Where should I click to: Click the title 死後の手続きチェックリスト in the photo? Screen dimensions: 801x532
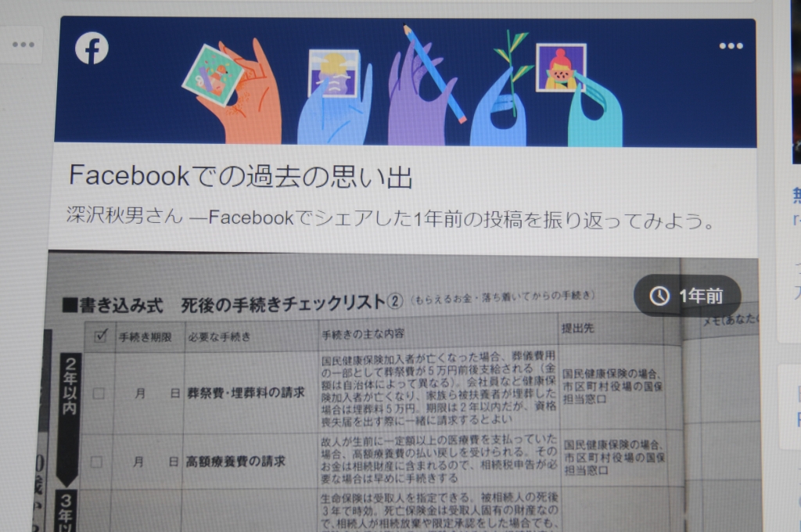pyautogui.click(x=292, y=303)
